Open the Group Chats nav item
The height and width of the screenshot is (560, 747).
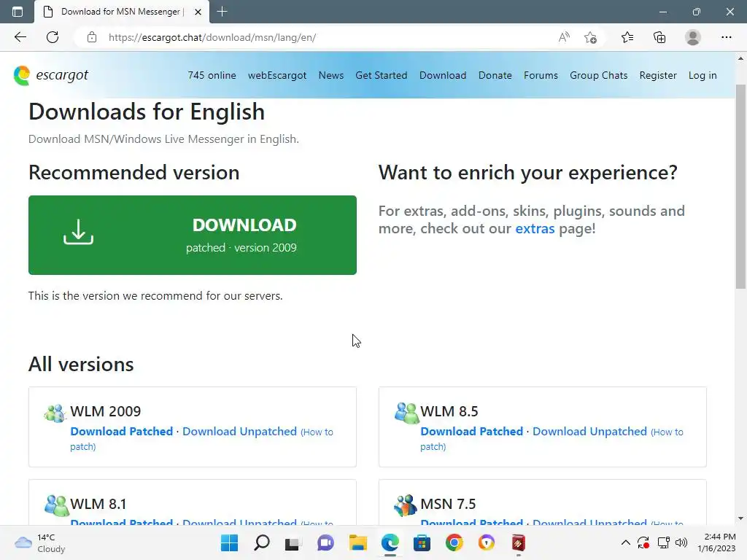[598, 75]
